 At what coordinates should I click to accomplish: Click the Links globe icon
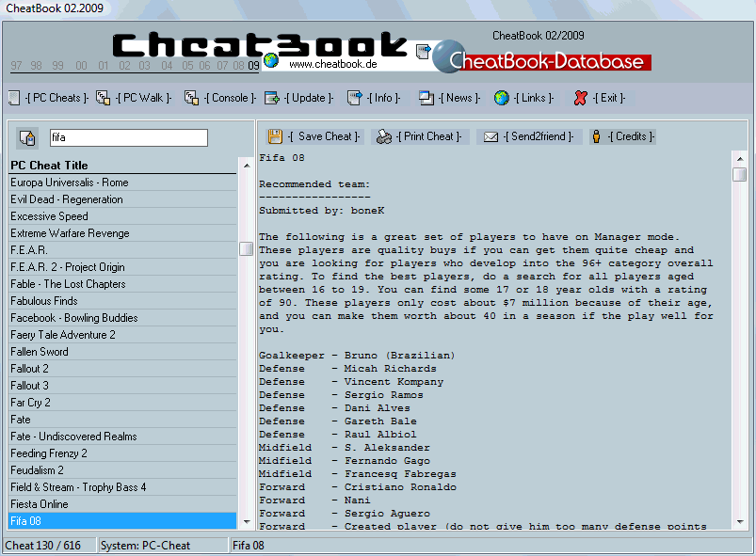tap(502, 98)
